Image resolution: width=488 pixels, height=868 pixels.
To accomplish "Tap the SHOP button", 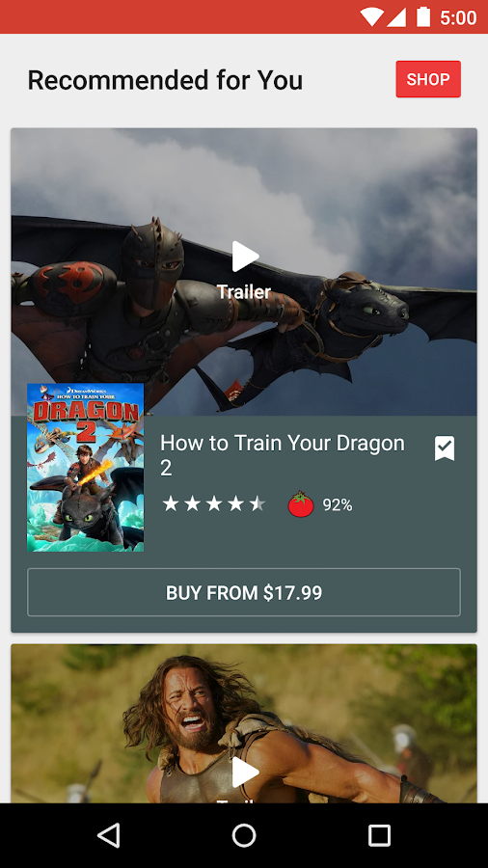I will click(x=428, y=79).
